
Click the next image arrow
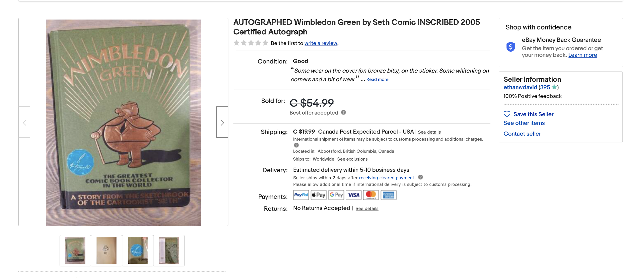pyautogui.click(x=222, y=122)
